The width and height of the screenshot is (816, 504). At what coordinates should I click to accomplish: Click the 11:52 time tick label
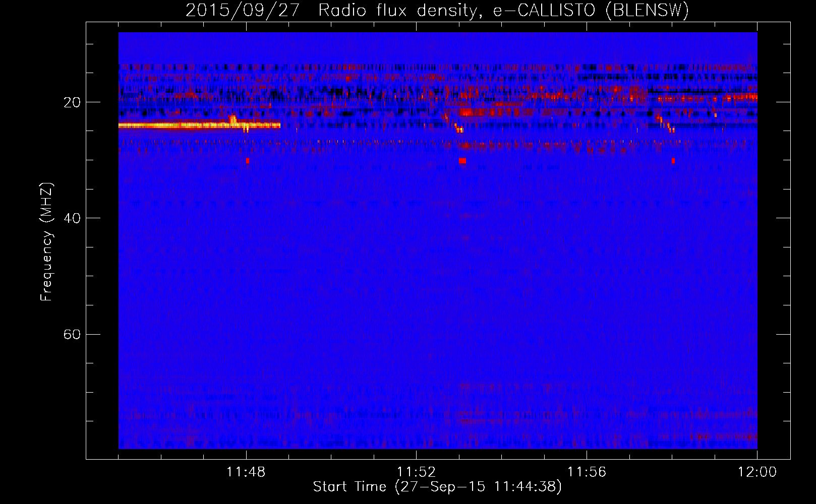(x=416, y=472)
